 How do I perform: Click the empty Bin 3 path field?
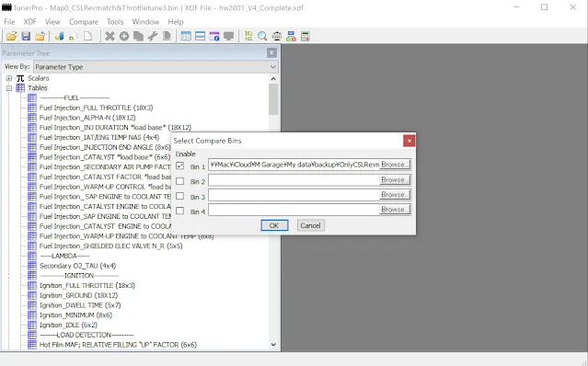click(294, 195)
